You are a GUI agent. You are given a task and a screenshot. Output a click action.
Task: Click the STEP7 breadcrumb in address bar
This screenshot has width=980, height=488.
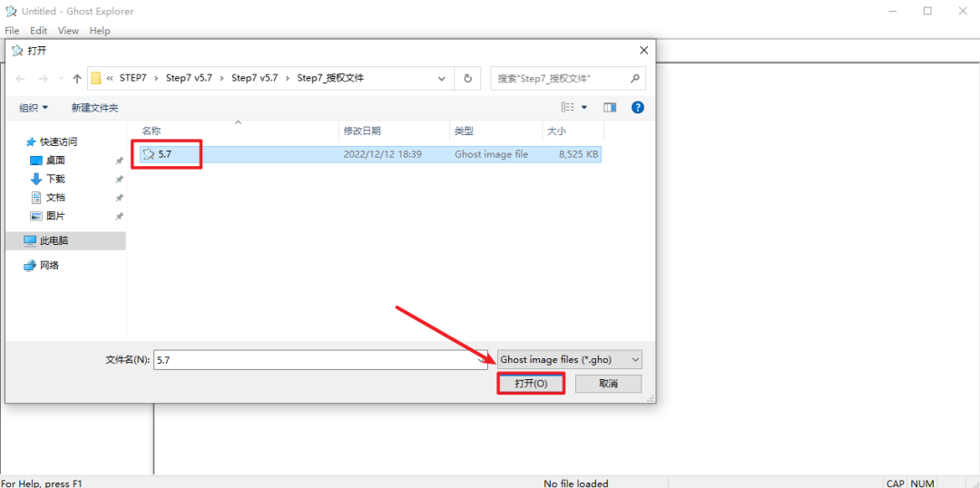coord(133,78)
